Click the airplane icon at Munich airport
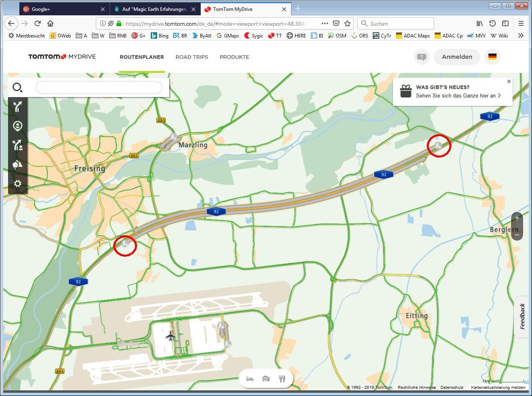 click(x=171, y=335)
